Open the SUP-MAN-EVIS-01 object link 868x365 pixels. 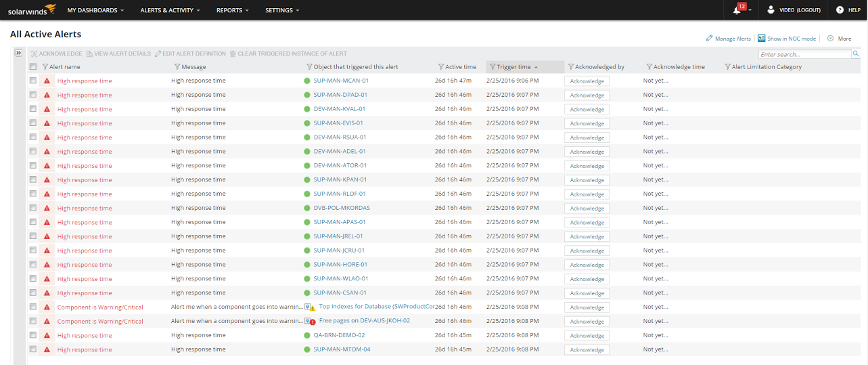(338, 123)
